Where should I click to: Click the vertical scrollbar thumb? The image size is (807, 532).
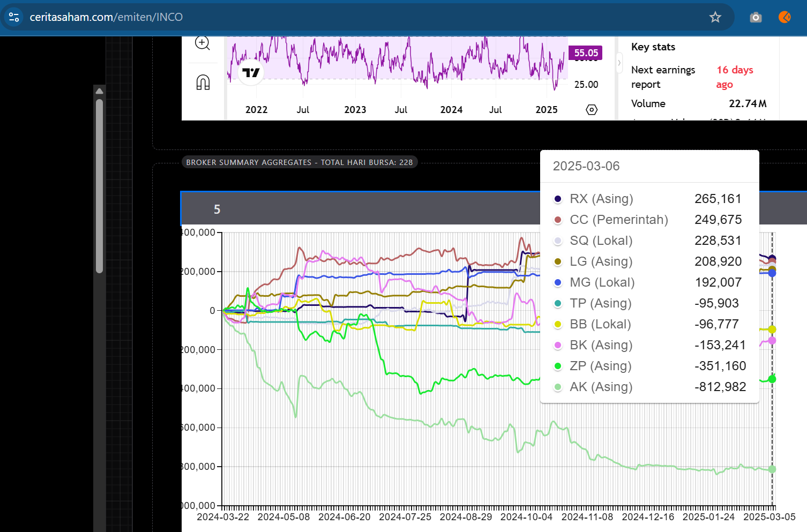[99, 185]
